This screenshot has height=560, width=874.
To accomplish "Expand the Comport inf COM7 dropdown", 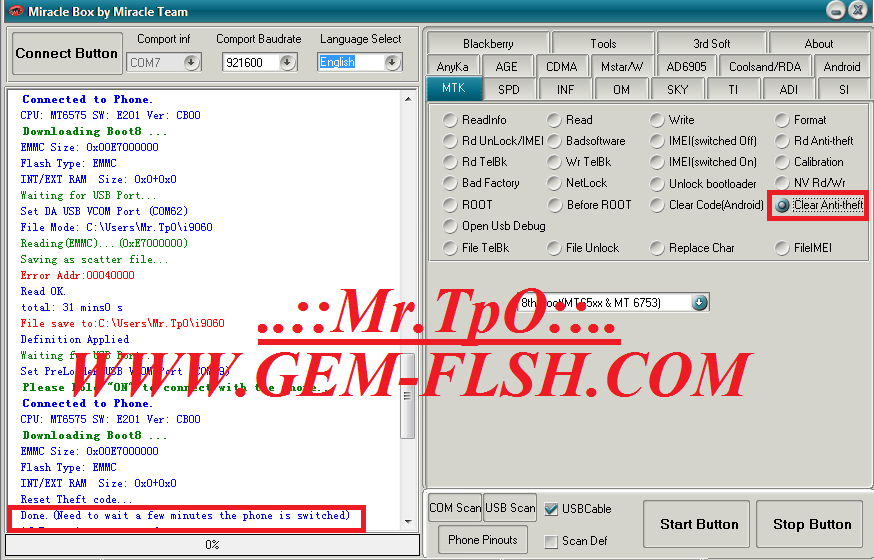I will click(191, 62).
